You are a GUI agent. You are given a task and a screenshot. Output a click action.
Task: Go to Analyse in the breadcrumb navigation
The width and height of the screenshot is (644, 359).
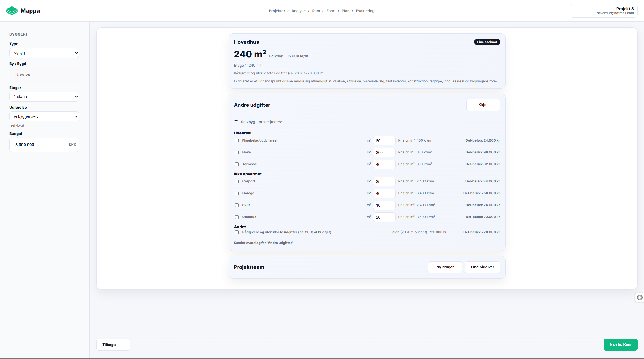[298, 11]
